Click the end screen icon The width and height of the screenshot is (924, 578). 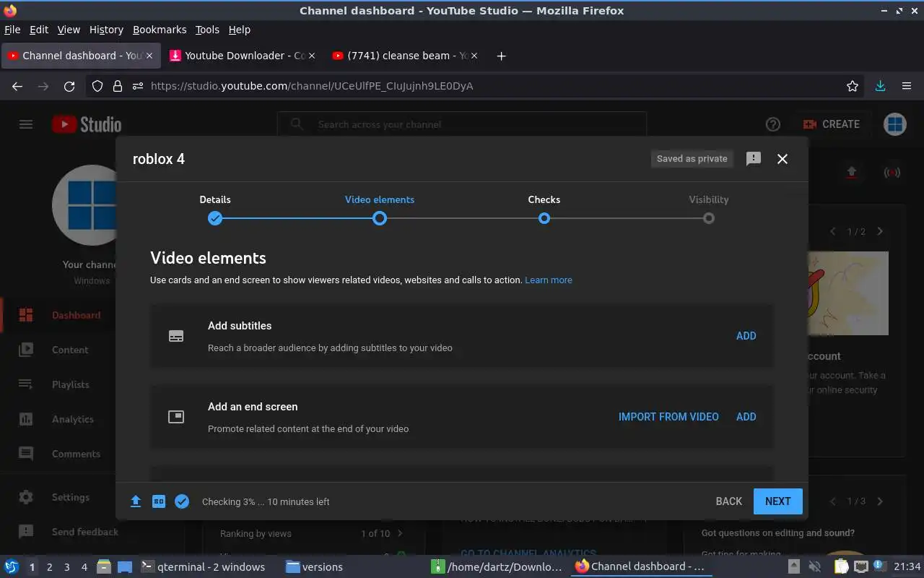pyautogui.click(x=176, y=417)
